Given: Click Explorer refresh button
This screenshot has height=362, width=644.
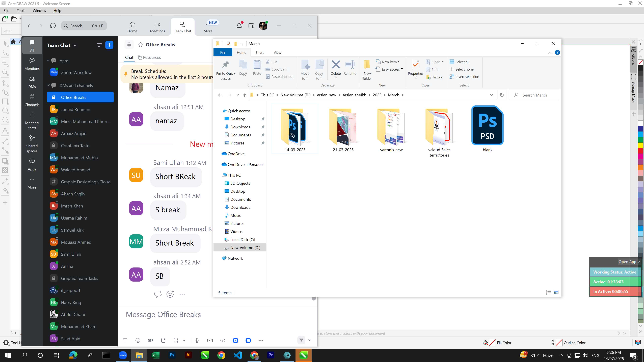Looking at the screenshot, I should pos(502,95).
